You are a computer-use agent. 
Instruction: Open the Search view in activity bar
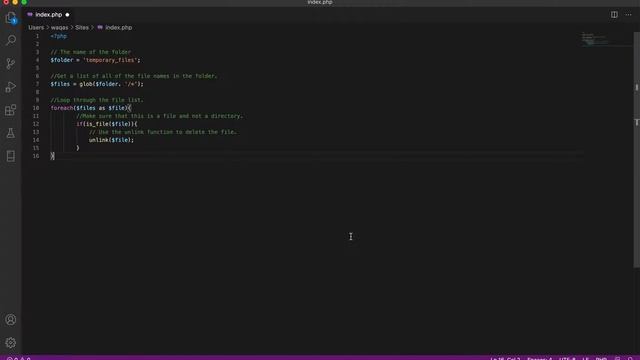tap(11, 40)
